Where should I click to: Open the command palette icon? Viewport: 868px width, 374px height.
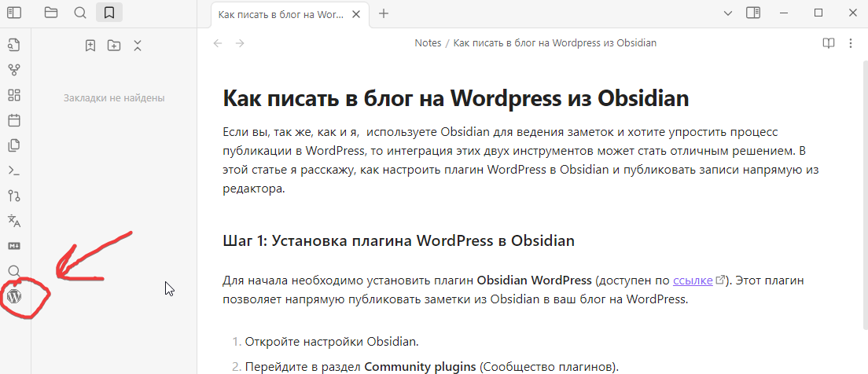click(14, 170)
